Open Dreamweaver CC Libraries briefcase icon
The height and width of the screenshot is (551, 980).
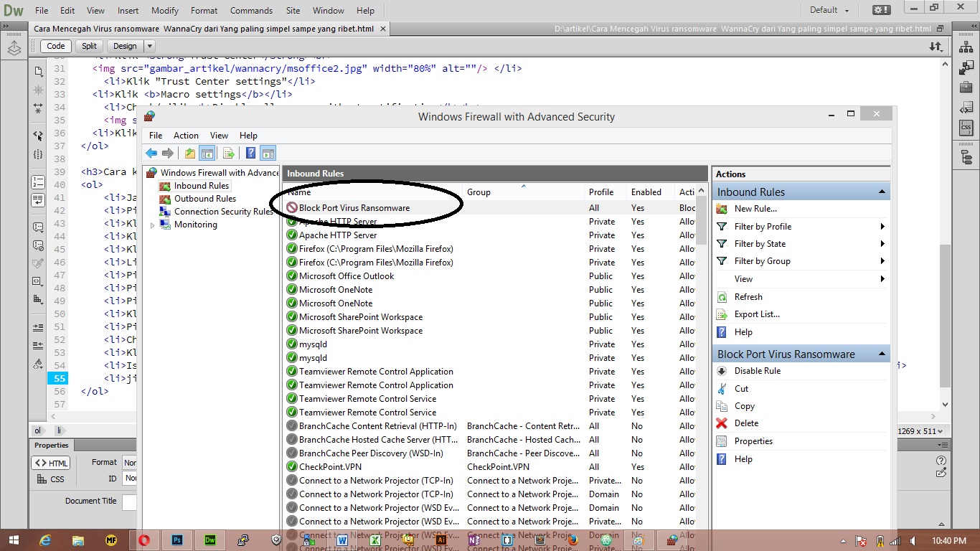[966, 88]
